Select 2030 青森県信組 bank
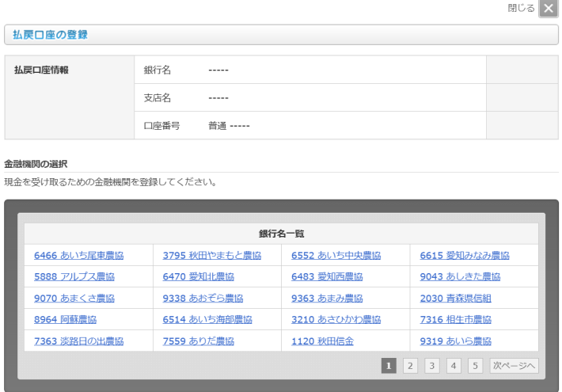Viewport: 562px width, 392px height. pos(455,298)
